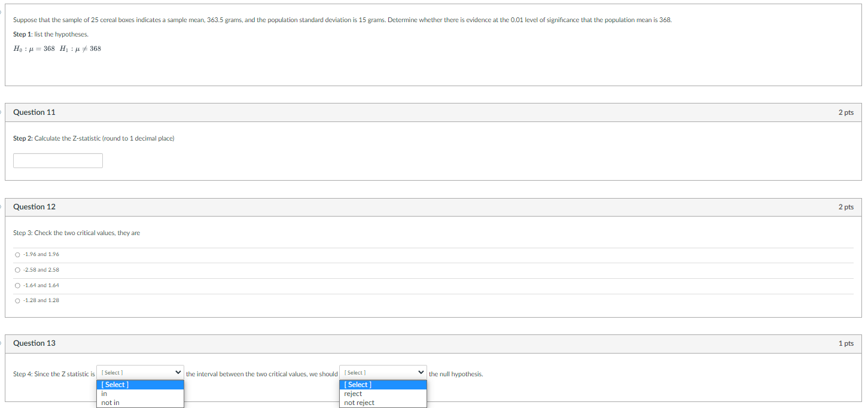The width and height of the screenshot is (868, 408).
Task: Click the 'Step 3: Check the two critical values' text
Action: [x=77, y=233]
